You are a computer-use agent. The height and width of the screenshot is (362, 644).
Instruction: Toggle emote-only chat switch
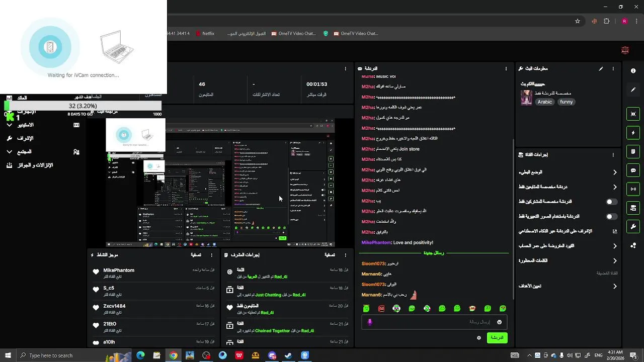click(x=611, y=217)
